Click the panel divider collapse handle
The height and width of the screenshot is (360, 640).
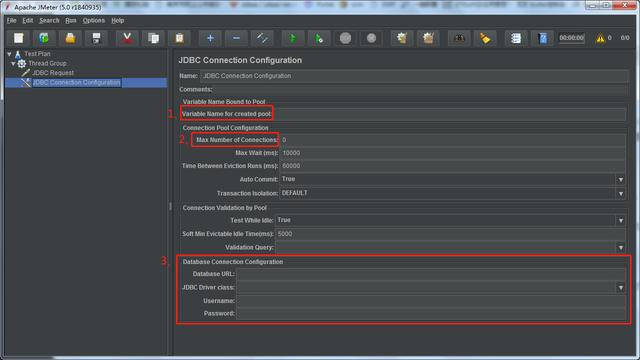click(170, 207)
